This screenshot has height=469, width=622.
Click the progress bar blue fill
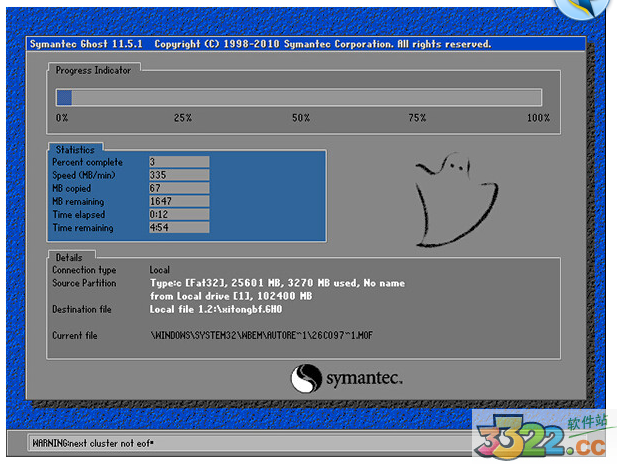click(64, 98)
